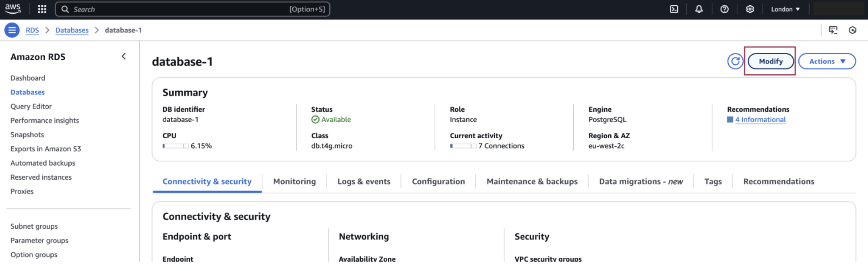Click the PostgreSQL engine value
The image size is (868, 271).
pos(607,119)
